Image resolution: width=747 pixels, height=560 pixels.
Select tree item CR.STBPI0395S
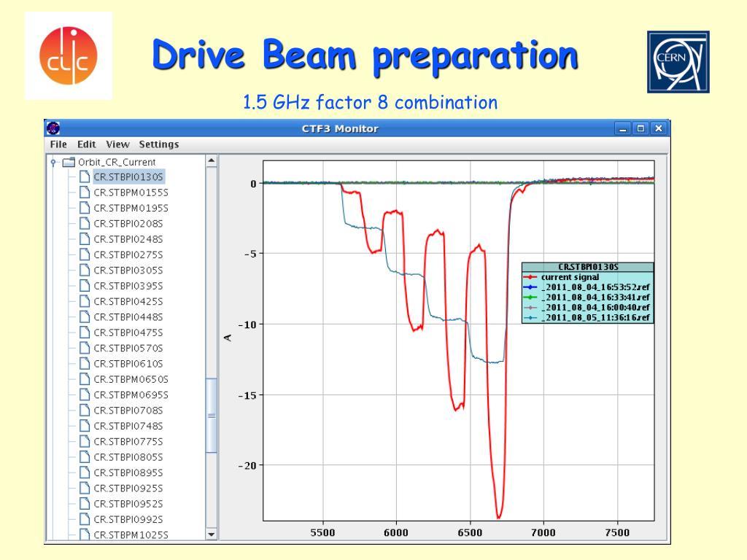coord(128,286)
